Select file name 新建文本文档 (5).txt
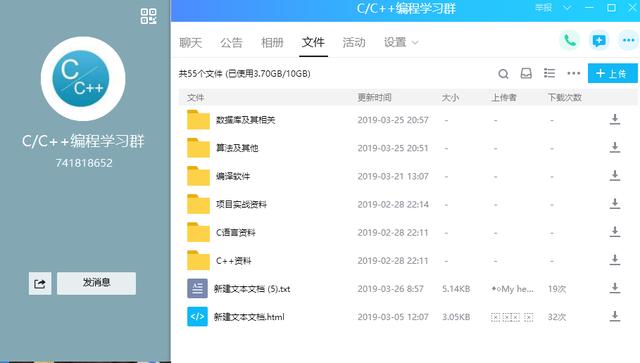 pyautogui.click(x=252, y=289)
